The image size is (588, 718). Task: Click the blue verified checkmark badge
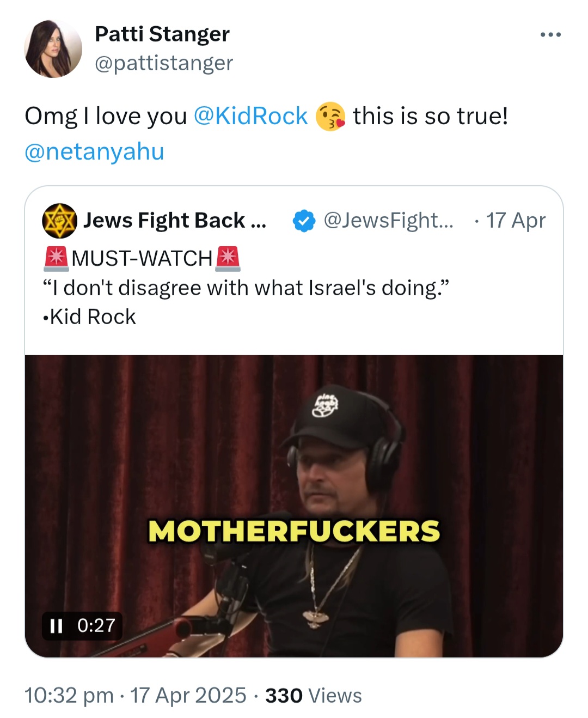tap(304, 221)
